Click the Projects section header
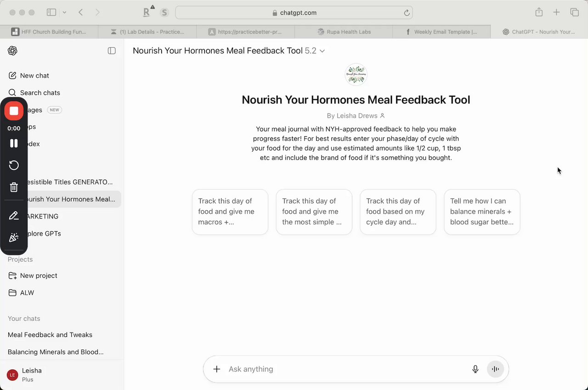This screenshot has width=588, height=390. click(20, 259)
